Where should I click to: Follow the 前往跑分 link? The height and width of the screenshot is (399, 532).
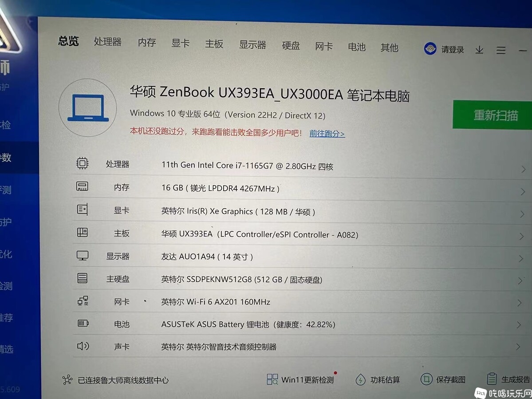[x=327, y=134]
